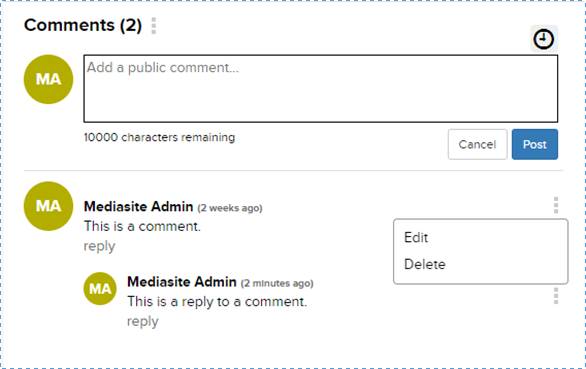The width and height of the screenshot is (586, 369).
Task: Focus the Add a public comment field
Action: [321, 89]
